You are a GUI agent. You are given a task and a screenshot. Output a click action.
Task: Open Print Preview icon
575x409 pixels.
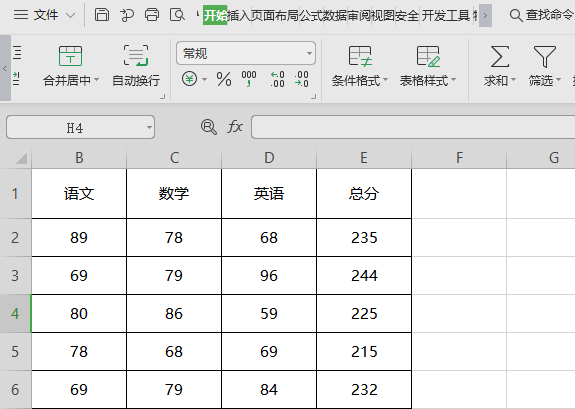click(177, 15)
